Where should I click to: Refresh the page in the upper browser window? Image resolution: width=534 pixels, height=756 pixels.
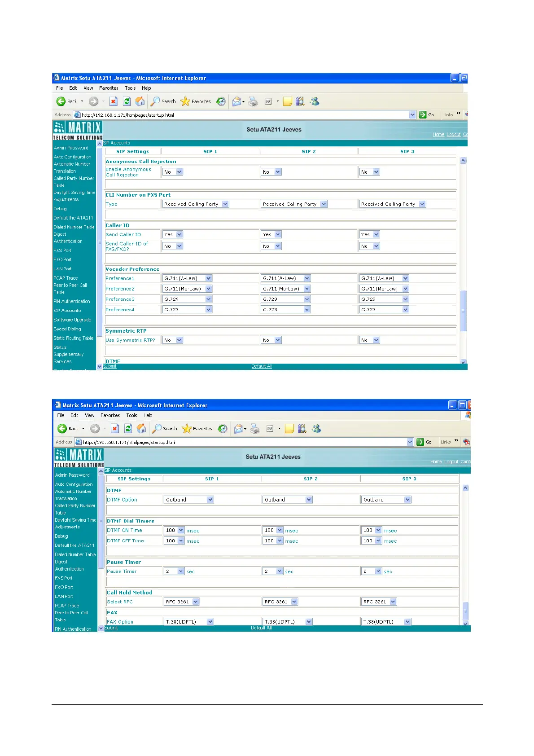[127, 101]
